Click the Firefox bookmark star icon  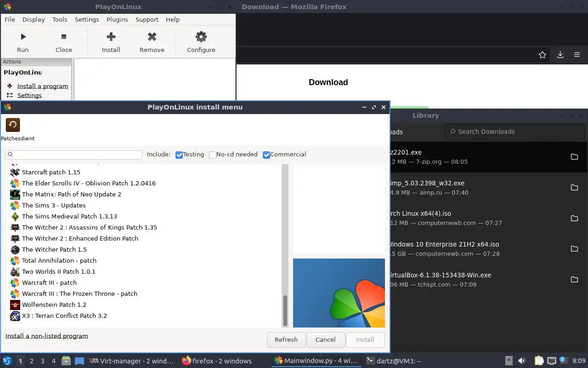[543, 55]
